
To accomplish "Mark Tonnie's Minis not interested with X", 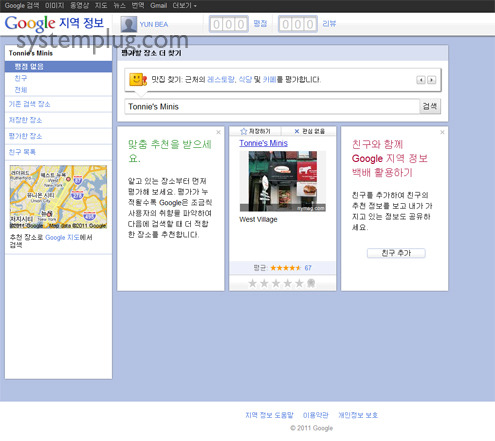I will tap(297, 131).
